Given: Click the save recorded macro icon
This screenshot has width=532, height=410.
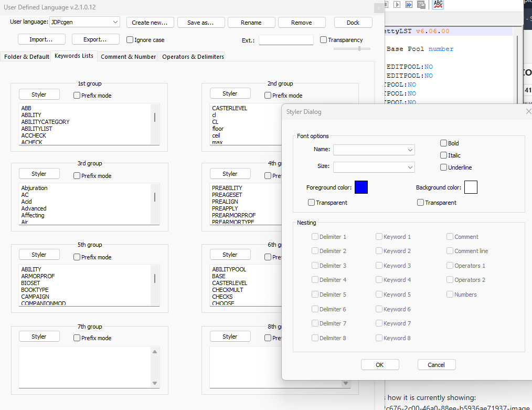Looking at the screenshot, I should pos(421,4).
